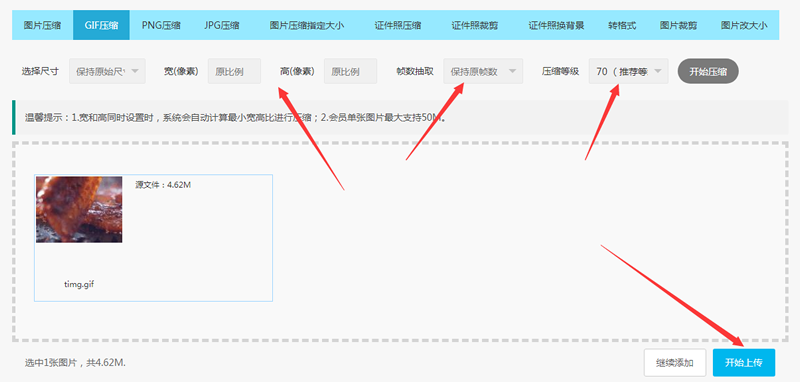Viewport: 800px width, 382px height.
Task: Focus the 宽(像素) input field
Action: click(234, 71)
